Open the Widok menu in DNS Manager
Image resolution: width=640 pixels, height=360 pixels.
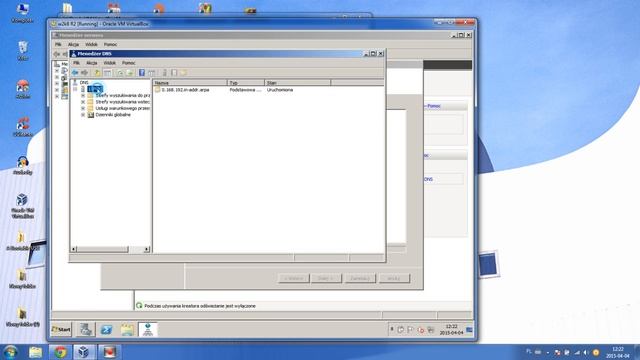[x=109, y=63]
